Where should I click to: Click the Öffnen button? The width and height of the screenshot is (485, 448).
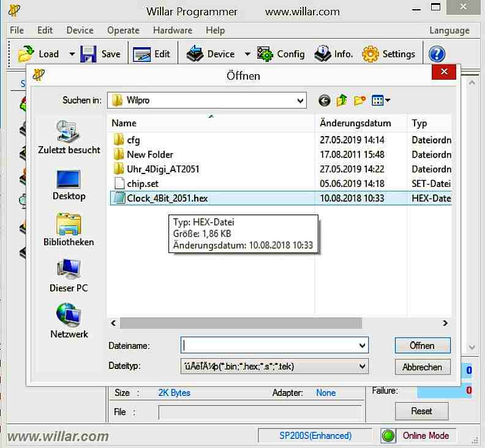422,345
